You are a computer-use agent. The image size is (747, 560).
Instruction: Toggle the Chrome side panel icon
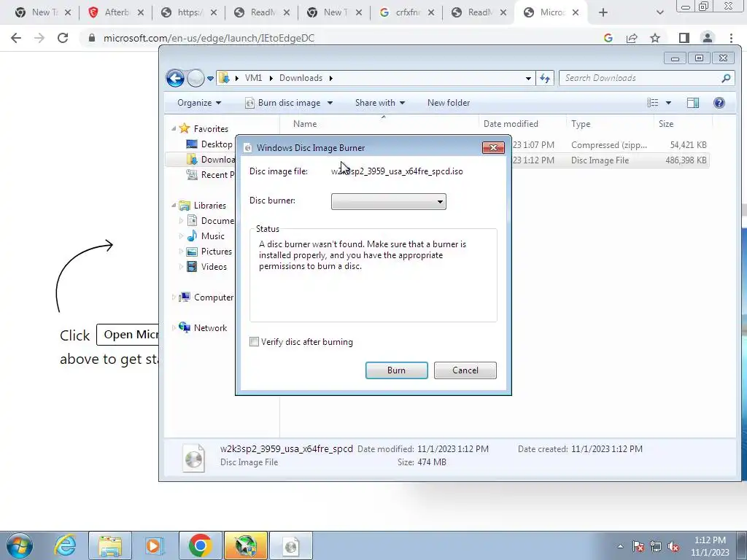pyautogui.click(x=684, y=38)
